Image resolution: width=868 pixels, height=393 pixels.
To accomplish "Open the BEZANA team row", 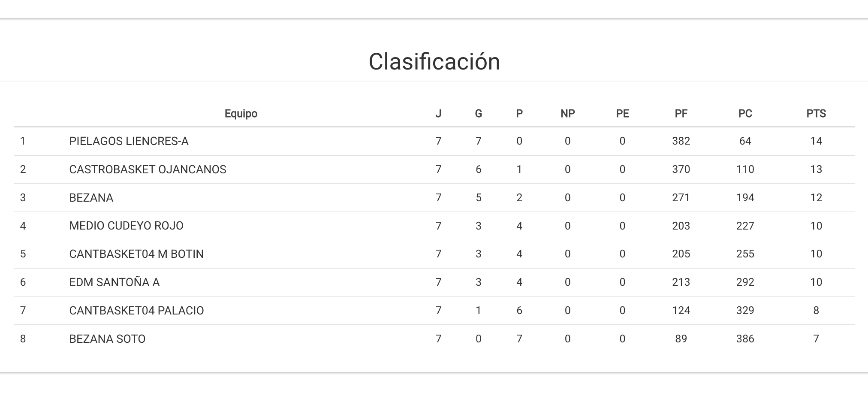I will click(x=91, y=198).
